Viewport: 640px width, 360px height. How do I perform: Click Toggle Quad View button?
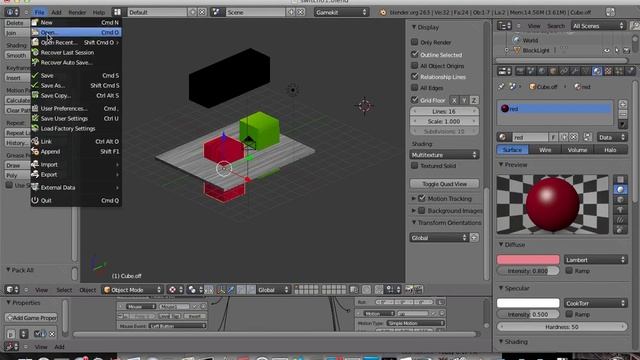pos(444,184)
